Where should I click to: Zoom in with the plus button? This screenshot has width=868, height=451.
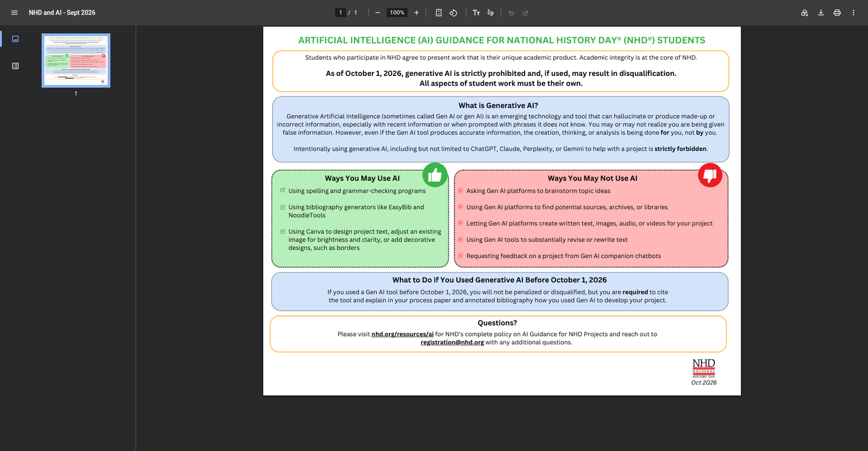(x=417, y=12)
